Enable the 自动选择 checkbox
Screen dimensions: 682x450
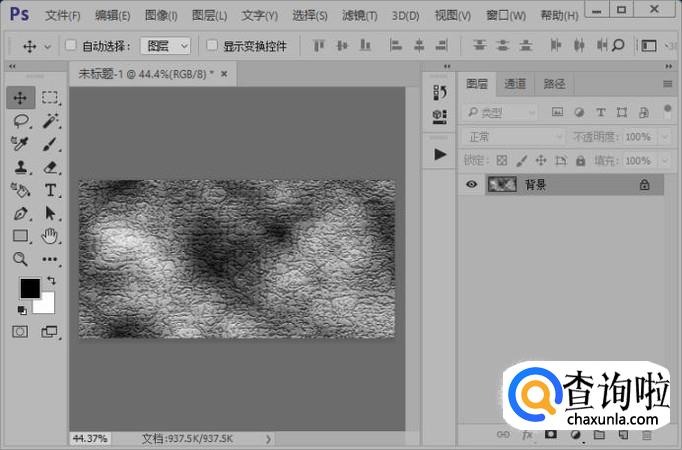coord(70,45)
